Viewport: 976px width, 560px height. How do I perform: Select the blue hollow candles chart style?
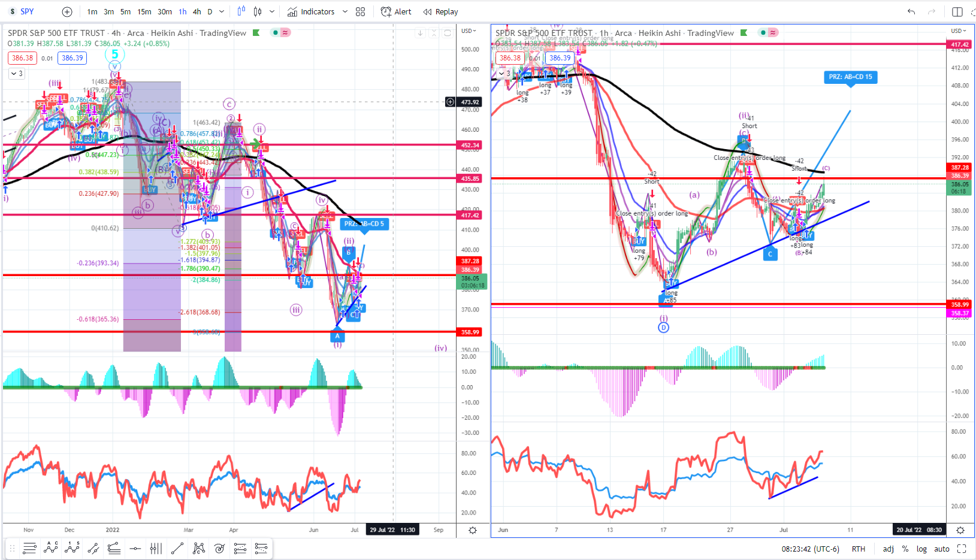pos(241,11)
